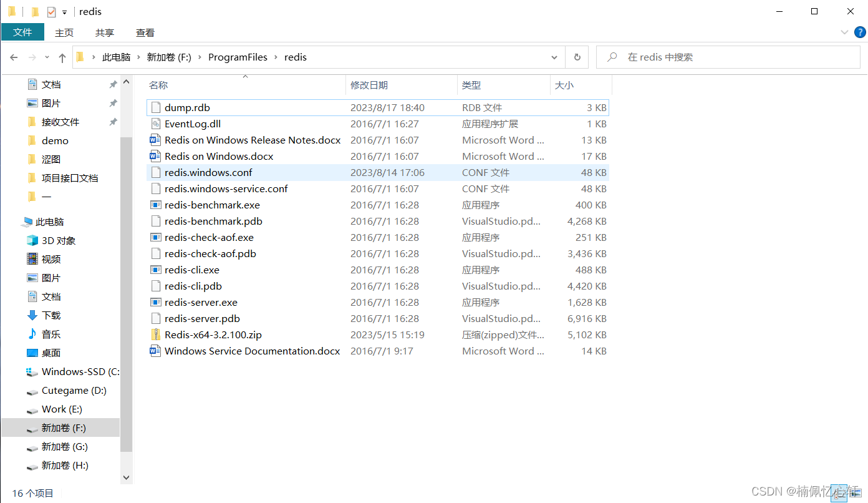Expand 此电脑 breadcrumb chevron
The width and height of the screenshot is (868, 503).
tap(138, 57)
